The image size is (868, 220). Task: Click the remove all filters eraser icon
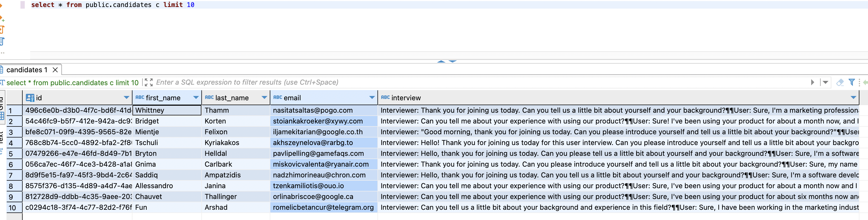(x=840, y=82)
